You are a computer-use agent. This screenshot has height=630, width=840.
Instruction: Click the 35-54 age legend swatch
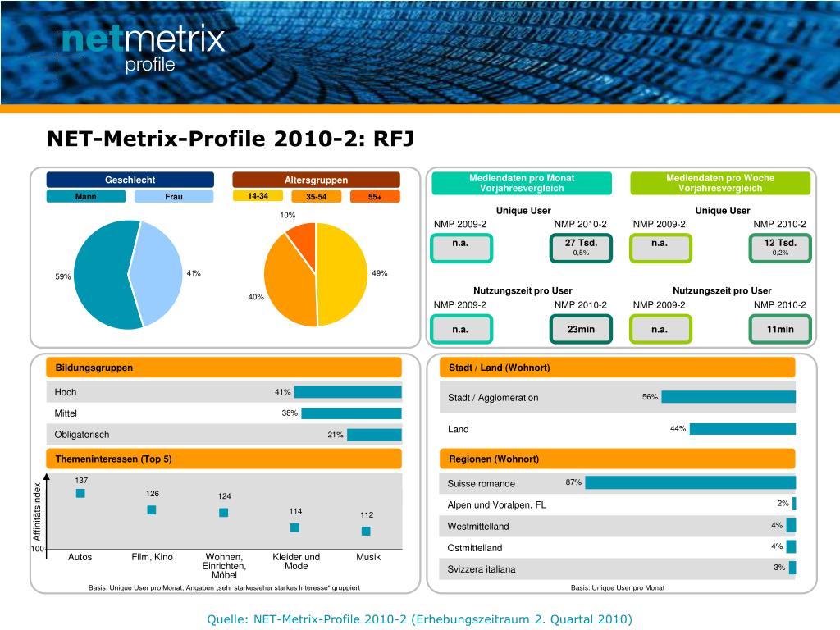(x=316, y=197)
